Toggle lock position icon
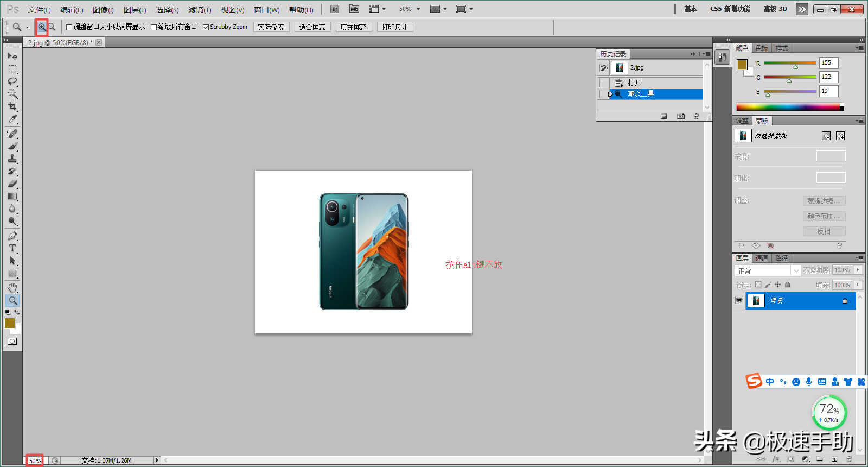The height and width of the screenshot is (467, 868). (x=777, y=285)
